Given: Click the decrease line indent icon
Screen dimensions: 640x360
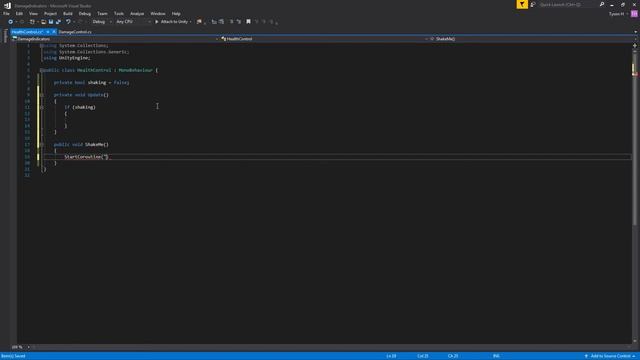Looking at the screenshot, I should click(x=213, y=22).
